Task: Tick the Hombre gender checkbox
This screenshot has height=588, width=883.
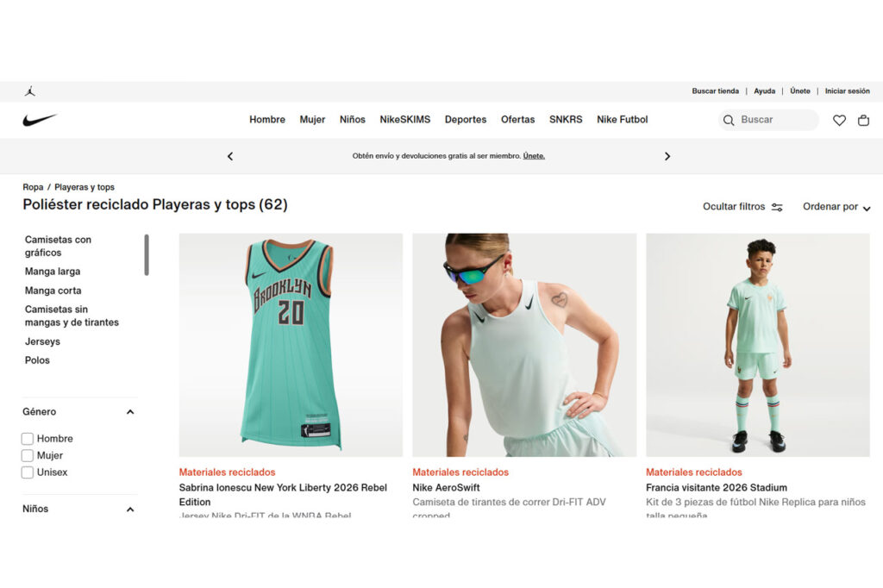Action: click(x=27, y=438)
